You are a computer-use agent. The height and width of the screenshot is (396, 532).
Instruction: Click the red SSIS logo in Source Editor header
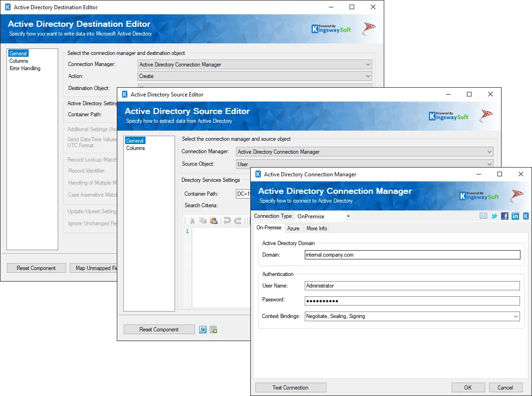pyautogui.click(x=486, y=115)
